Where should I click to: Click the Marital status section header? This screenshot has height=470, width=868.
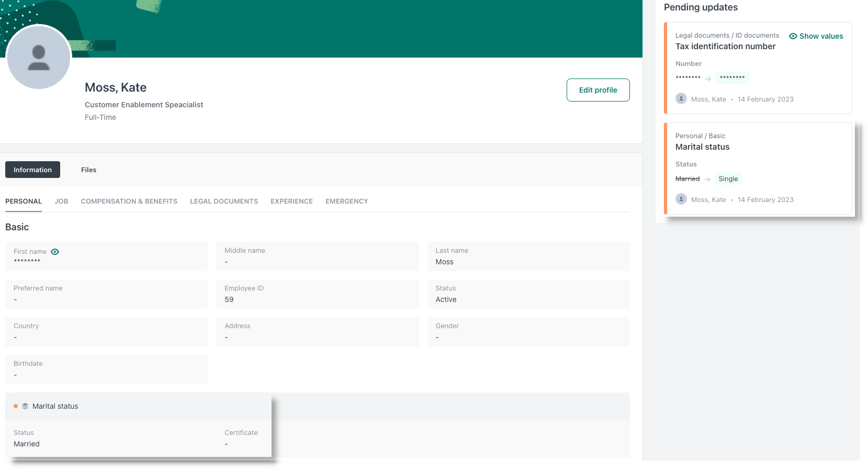tap(318, 406)
